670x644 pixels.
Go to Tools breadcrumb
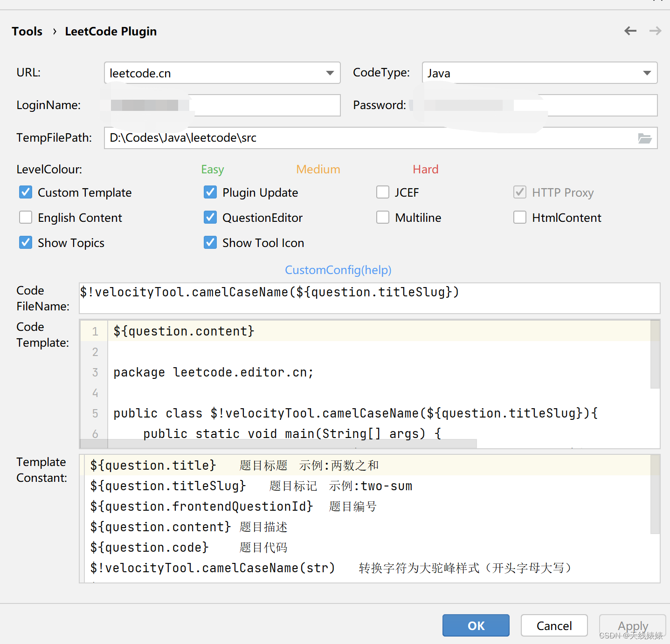click(27, 31)
